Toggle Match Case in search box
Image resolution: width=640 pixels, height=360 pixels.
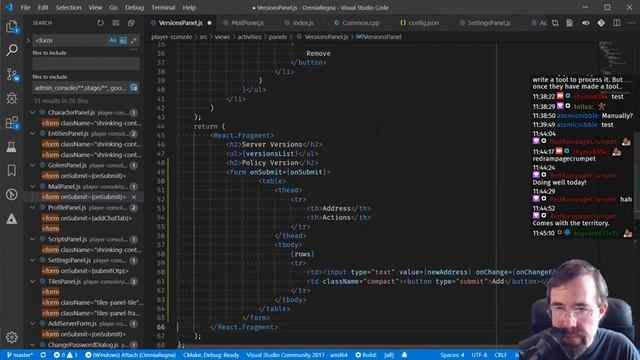pyautogui.click(x=113, y=40)
